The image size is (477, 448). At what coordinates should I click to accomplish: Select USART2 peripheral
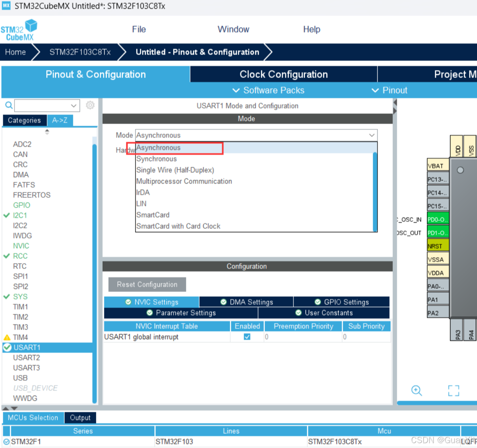[27, 358]
